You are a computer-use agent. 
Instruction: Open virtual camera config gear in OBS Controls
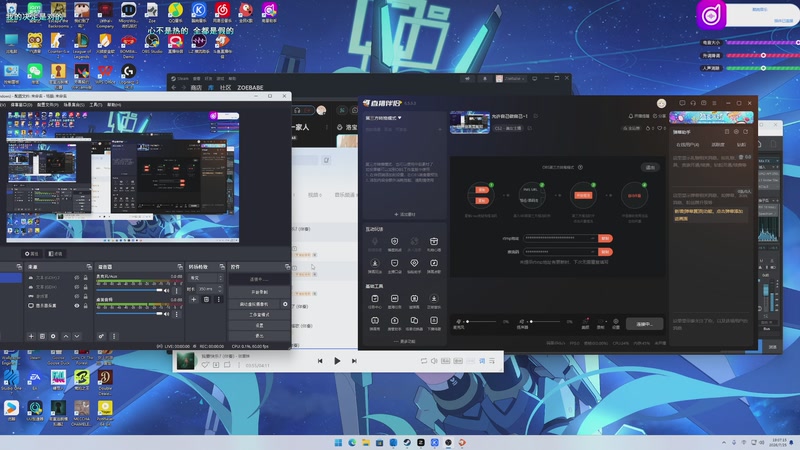point(285,304)
